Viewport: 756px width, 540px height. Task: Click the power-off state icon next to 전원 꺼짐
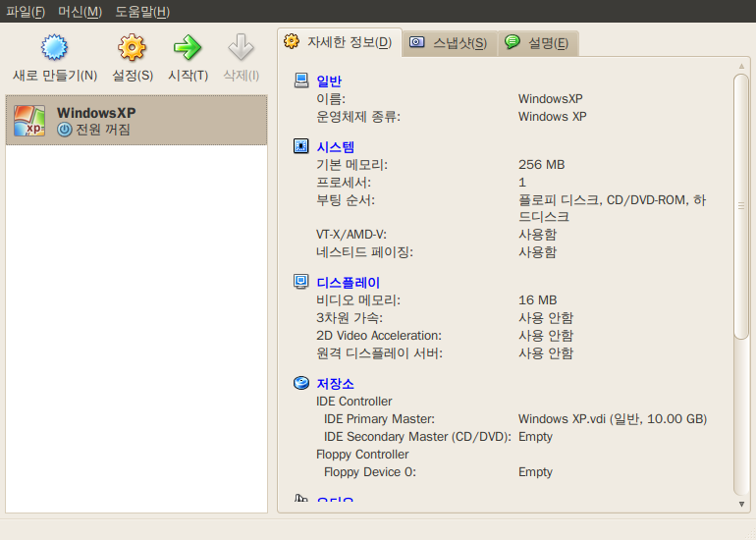[x=64, y=130]
